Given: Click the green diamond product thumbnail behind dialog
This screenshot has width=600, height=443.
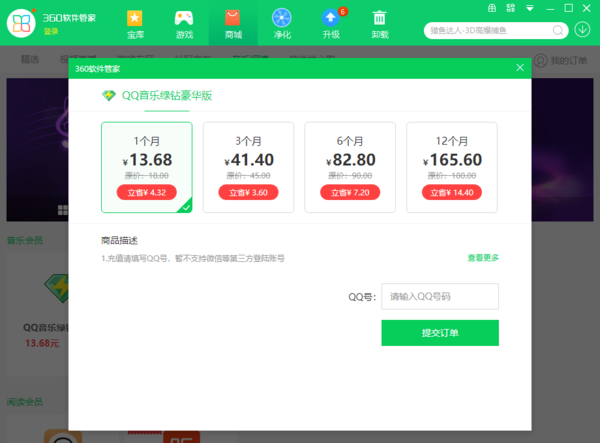Looking at the screenshot, I should (57, 288).
